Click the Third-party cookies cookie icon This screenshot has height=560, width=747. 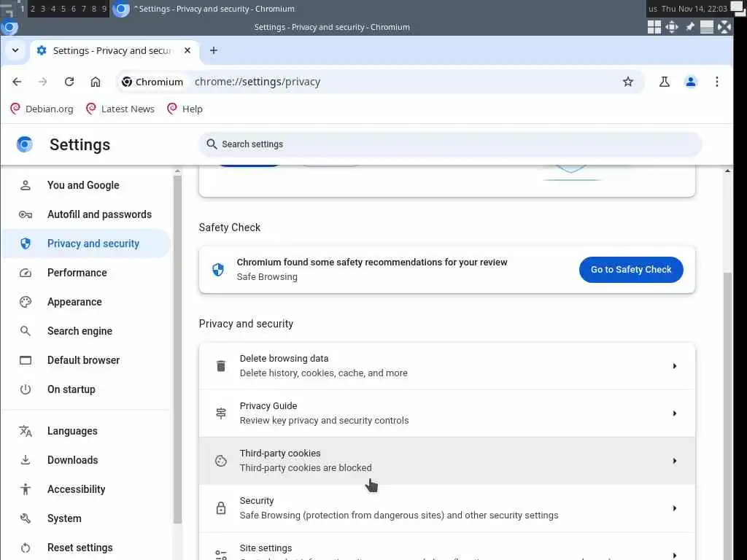pos(221,461)
